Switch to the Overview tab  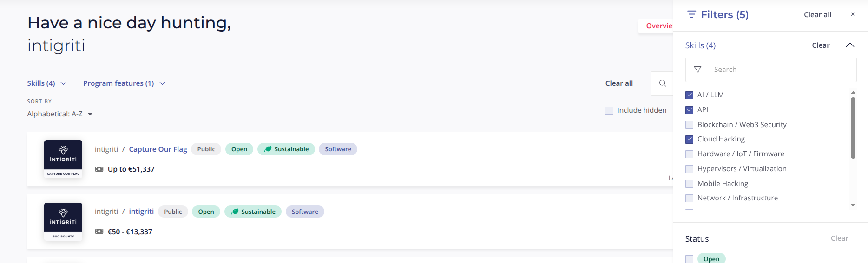click(x=659, y=26)
